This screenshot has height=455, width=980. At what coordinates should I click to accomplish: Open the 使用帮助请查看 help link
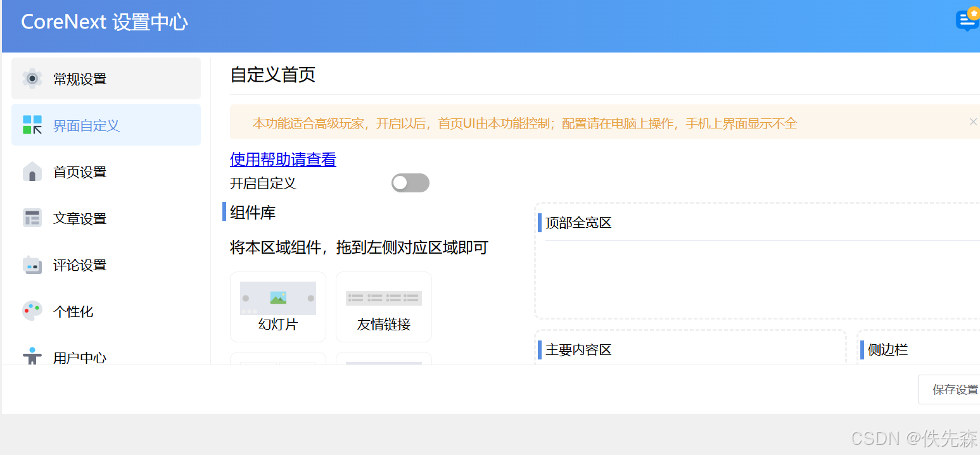(x=283, y=159)
